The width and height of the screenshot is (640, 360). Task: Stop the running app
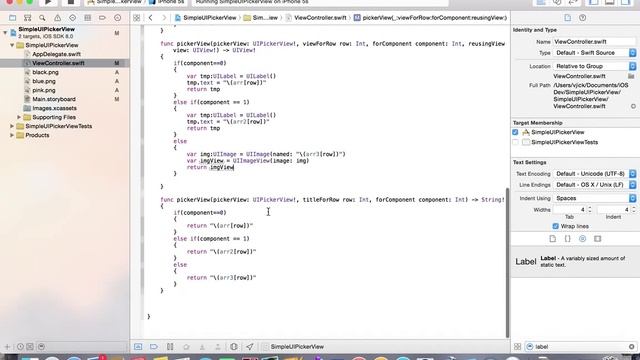point(70,2)
